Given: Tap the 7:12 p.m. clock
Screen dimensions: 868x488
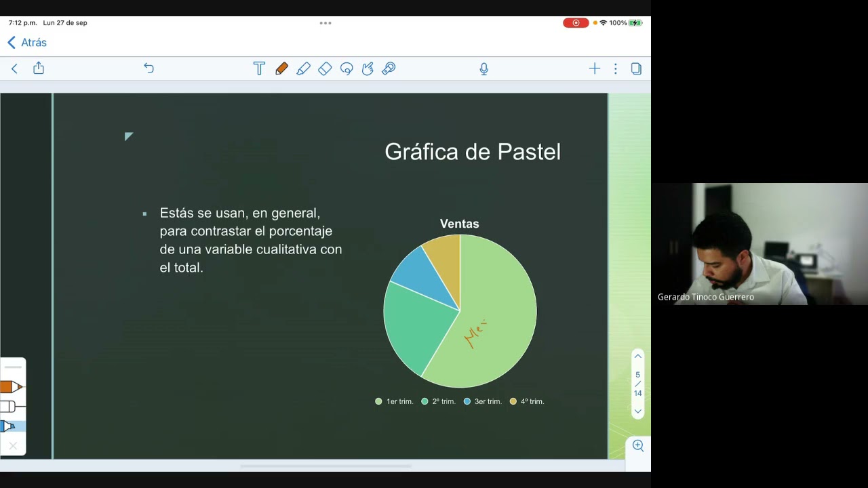Looking at the screenshot, I should coord(22,23).
